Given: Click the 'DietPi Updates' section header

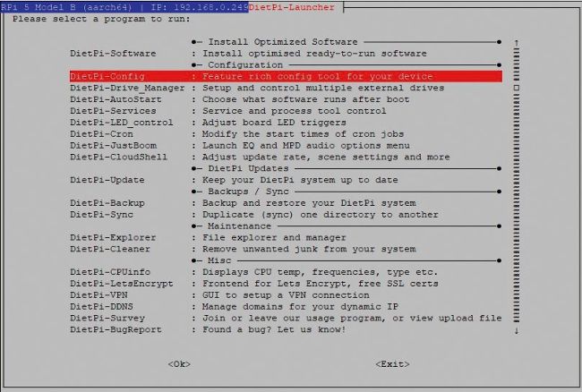Looking at the screenshot, I should click(x=248, y=168).
